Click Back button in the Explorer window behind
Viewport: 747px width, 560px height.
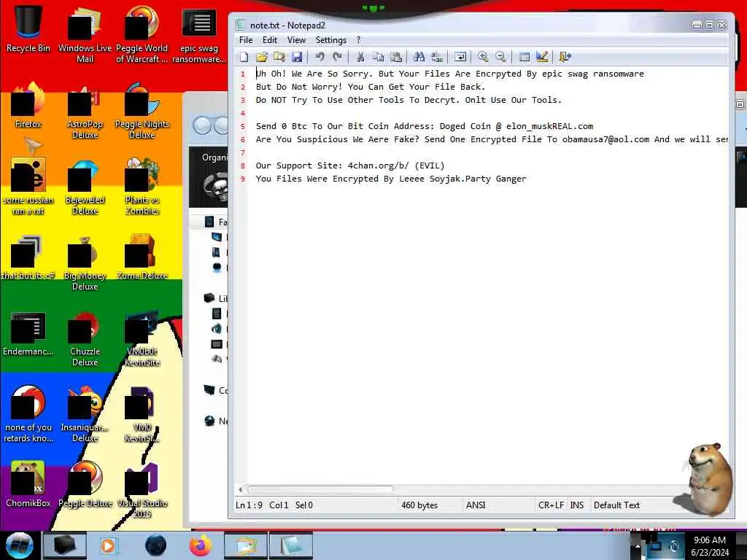coord(202,126)
